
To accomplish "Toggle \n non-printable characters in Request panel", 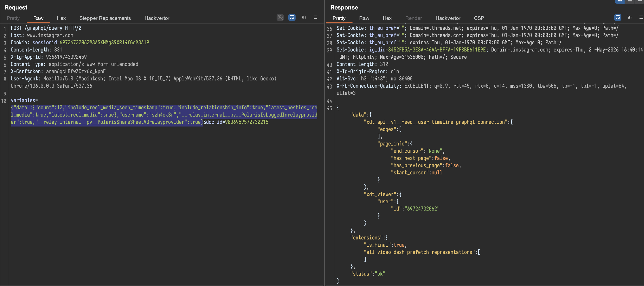I will pyautogui.click(x=303, y=17).
